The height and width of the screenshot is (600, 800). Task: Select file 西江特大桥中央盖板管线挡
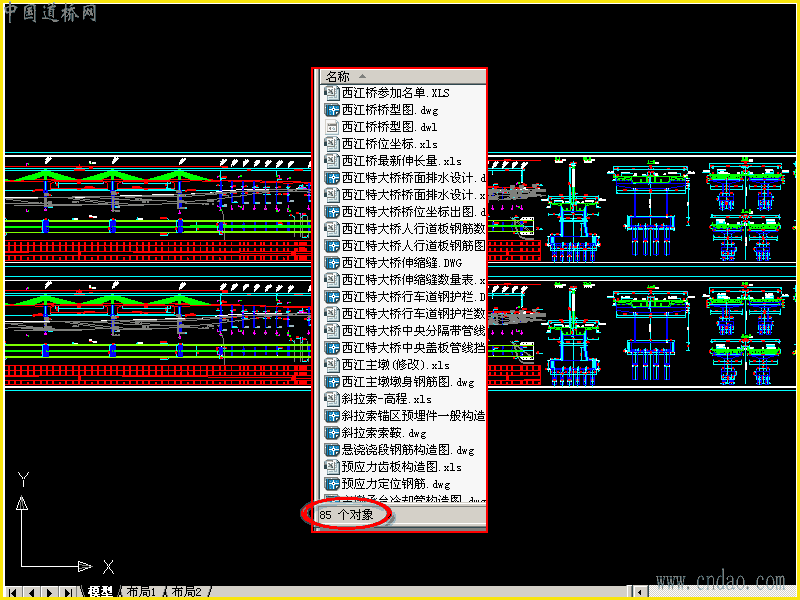(413, 348)
